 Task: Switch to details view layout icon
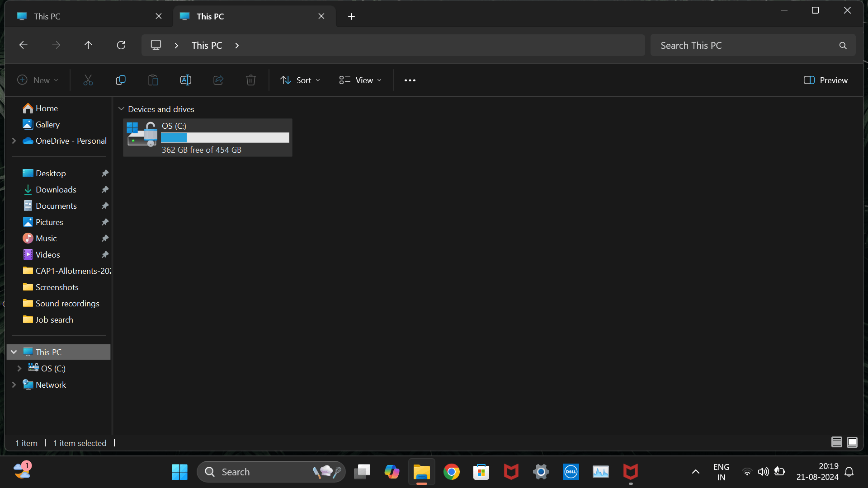[x=837, y=442]
